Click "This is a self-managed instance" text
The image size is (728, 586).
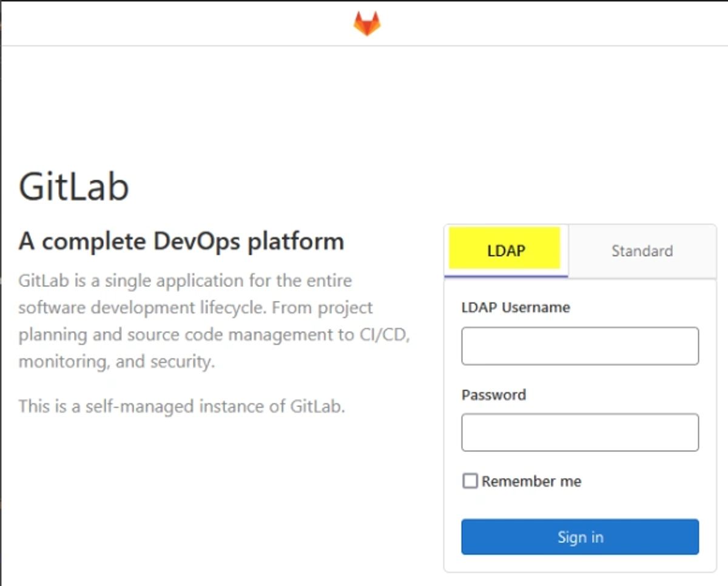(x=181, y=406)
